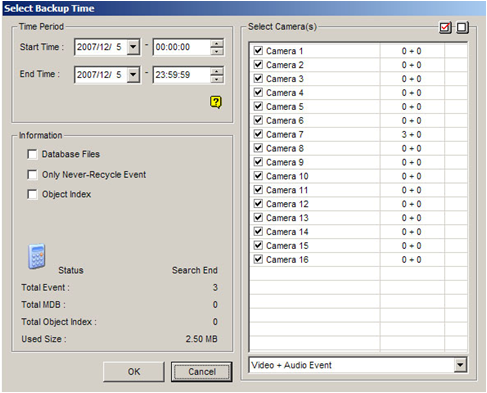This screenshot has width=487, height=393.
Task: Toggle Camera 11 checkbox
Action: point(258,190)
